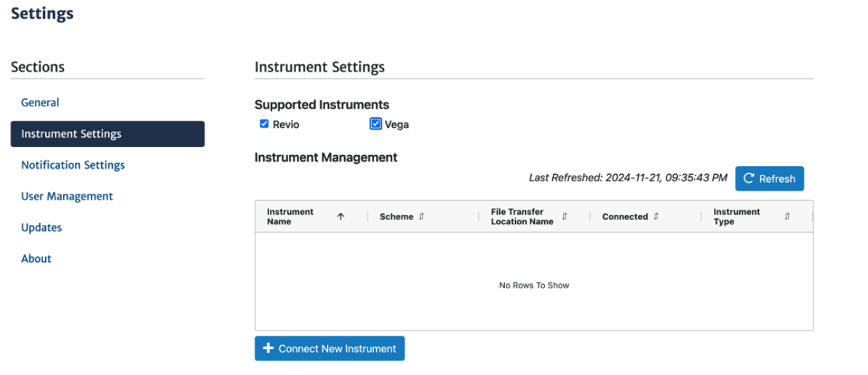Click the plus icon on Connect New Instrument
Viewport: 868px width, 375px height.
tap(268, 349)
